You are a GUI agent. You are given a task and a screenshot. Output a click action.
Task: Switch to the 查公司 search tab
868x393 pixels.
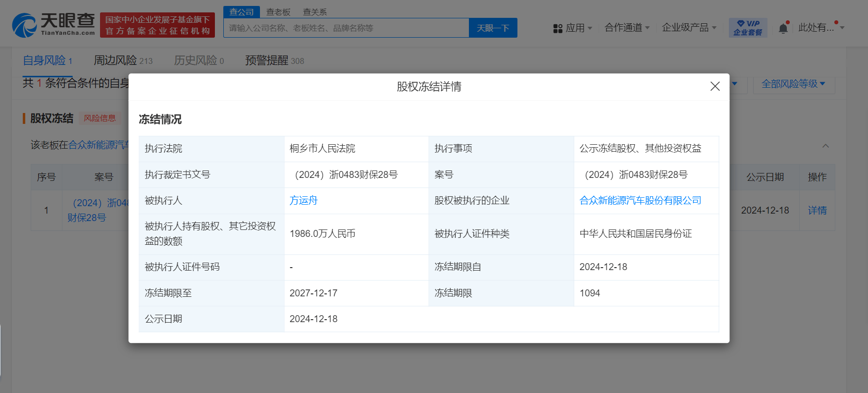(x=241, y=12)
